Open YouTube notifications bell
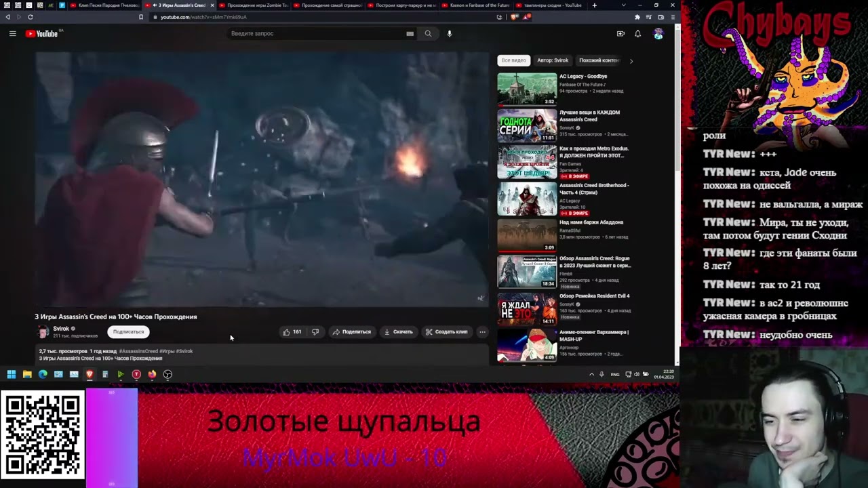Image resolution: width=868 pixels, height=488 pixels. (637, 33)
